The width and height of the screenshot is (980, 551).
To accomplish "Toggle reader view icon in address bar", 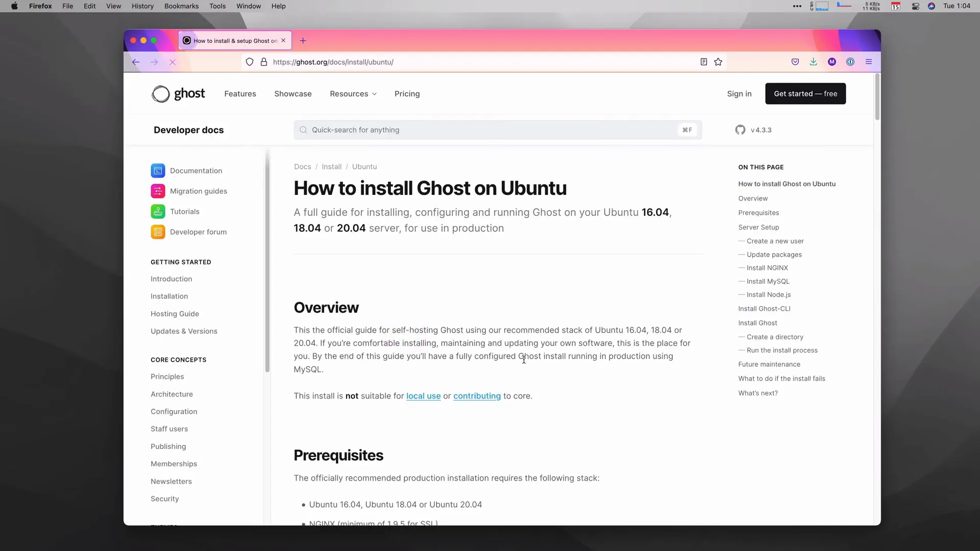I will click(x=704, y=62).
